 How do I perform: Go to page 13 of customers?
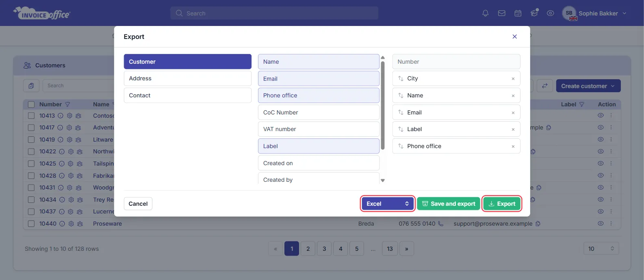[x=390, y=249]
